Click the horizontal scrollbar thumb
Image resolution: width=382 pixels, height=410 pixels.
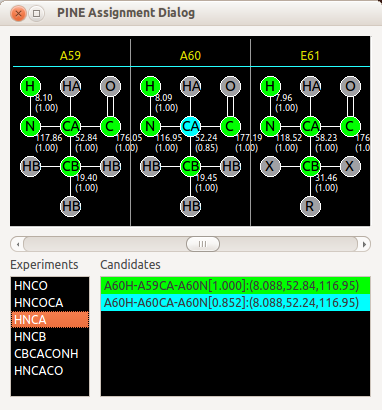203,244
